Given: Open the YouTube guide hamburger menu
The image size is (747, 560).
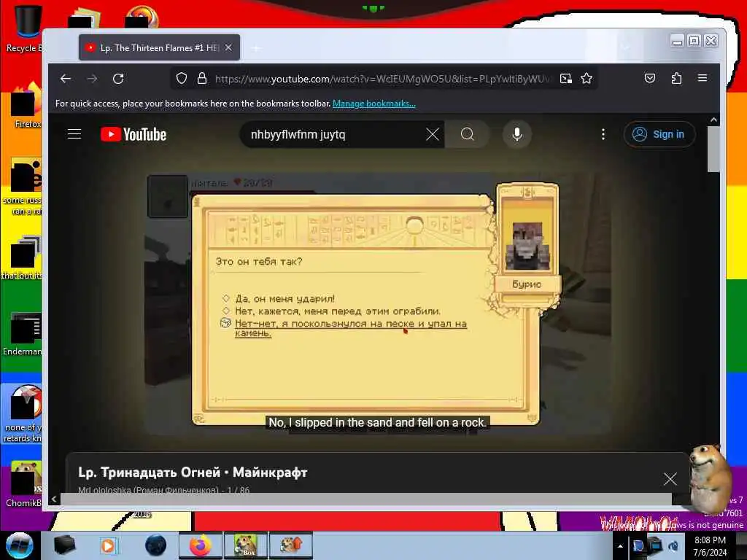Looking at the screenshot, I should 74,134.
